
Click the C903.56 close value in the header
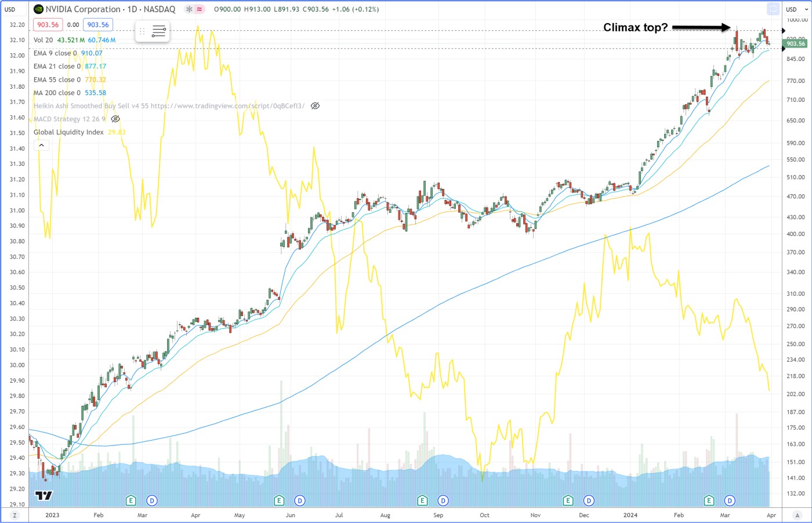316,9
